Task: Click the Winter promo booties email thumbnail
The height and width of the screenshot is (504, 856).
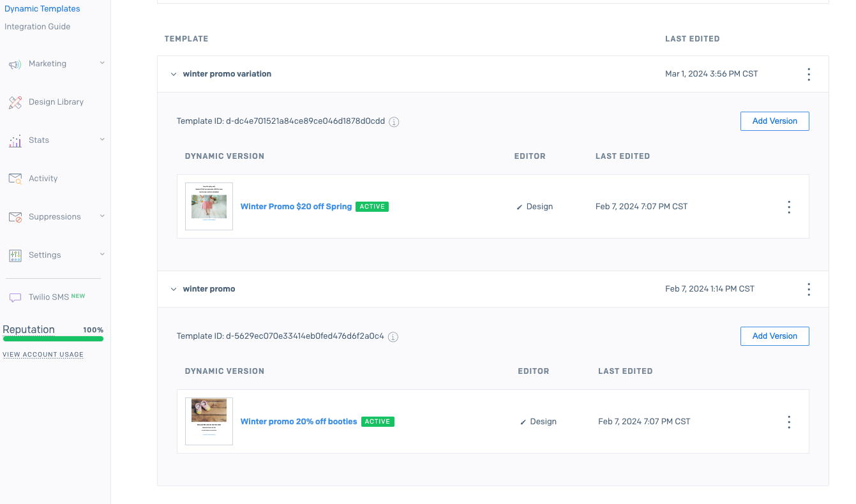Action: (209, 421)
